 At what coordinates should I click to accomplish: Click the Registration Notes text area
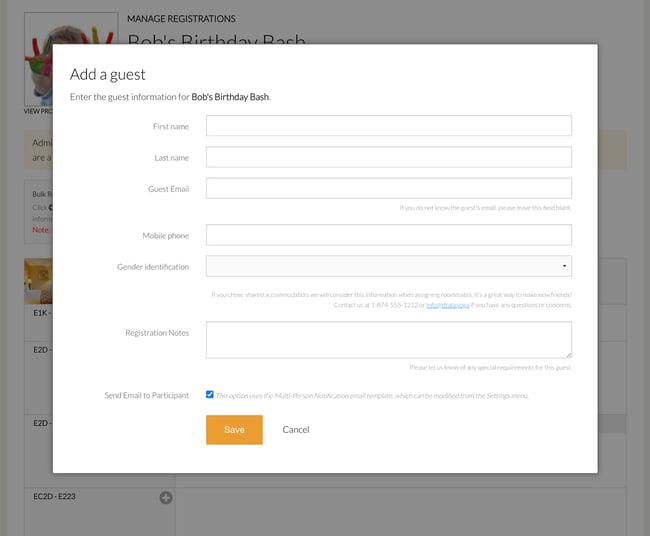pyautogui.click(x=389, y=340)
